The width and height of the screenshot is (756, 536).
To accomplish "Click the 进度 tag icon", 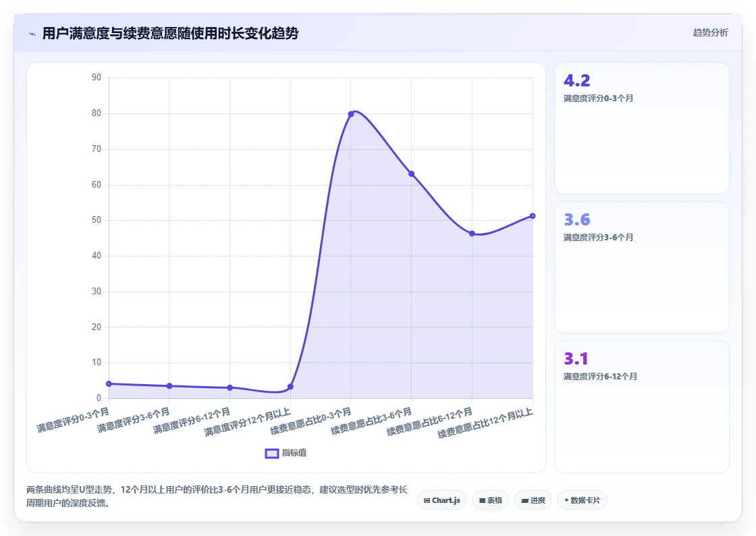I will tap(524, 501).
